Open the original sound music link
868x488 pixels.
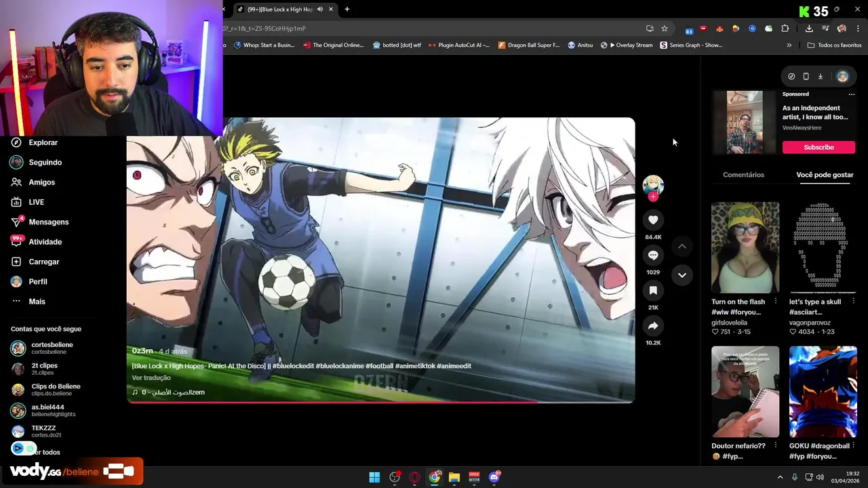(x=168, y=392)
